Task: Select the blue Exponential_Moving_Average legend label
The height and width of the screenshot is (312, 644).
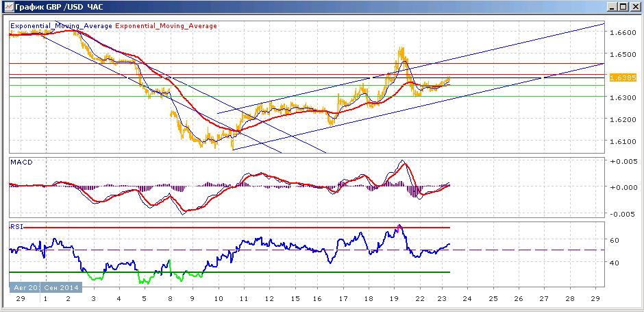Action: pos(61,26)
